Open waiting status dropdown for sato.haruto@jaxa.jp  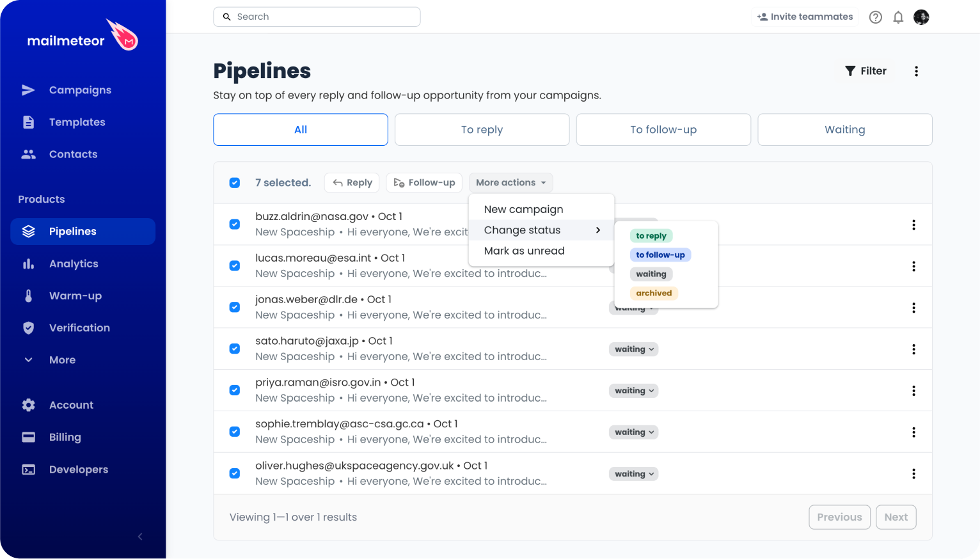click(633, 349)
